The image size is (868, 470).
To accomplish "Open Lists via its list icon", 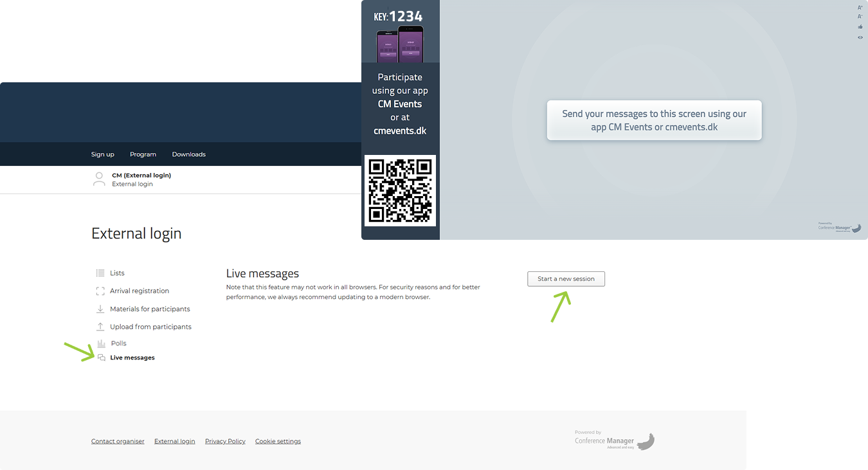I will tap(100, 273).
